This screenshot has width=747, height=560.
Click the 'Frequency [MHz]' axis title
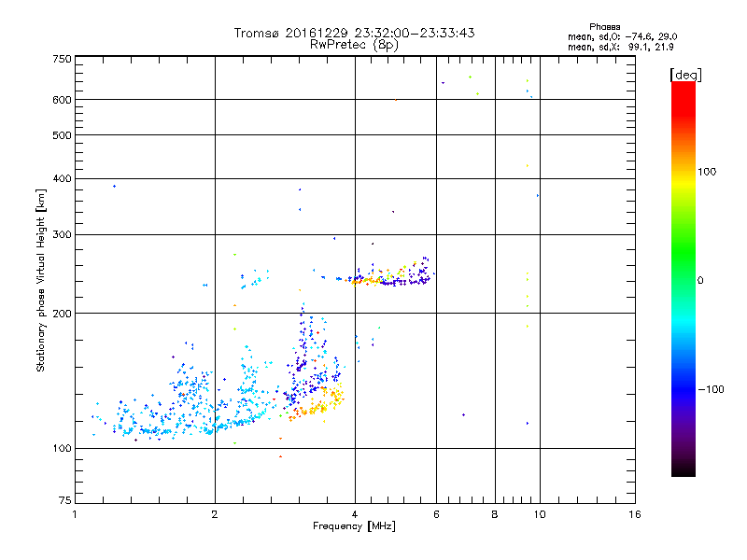pyautogui.click(x=354, y=526)
